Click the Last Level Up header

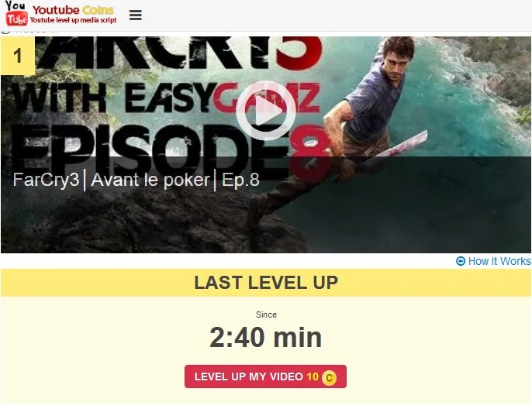pos(266,283)
